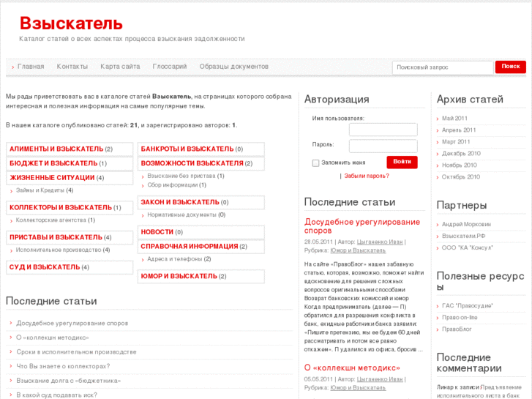
Task: Open Карта сайта in the navigation
Action: 120,67
